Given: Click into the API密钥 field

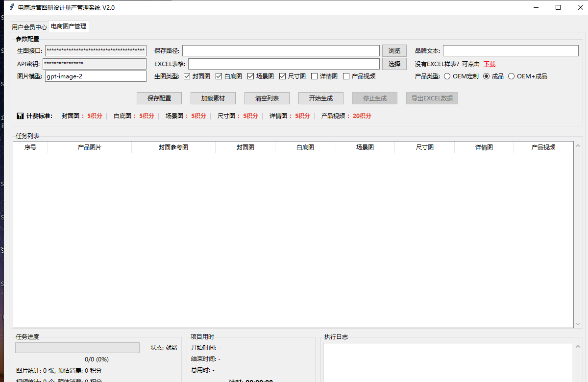Looking at the screenshot, I should click(x=95, y=64).
